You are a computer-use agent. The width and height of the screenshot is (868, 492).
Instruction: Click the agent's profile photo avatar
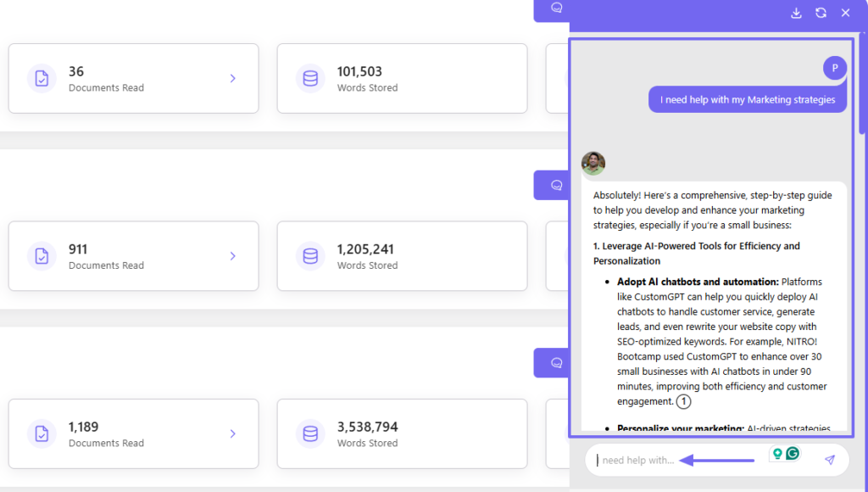pos(593,164)
